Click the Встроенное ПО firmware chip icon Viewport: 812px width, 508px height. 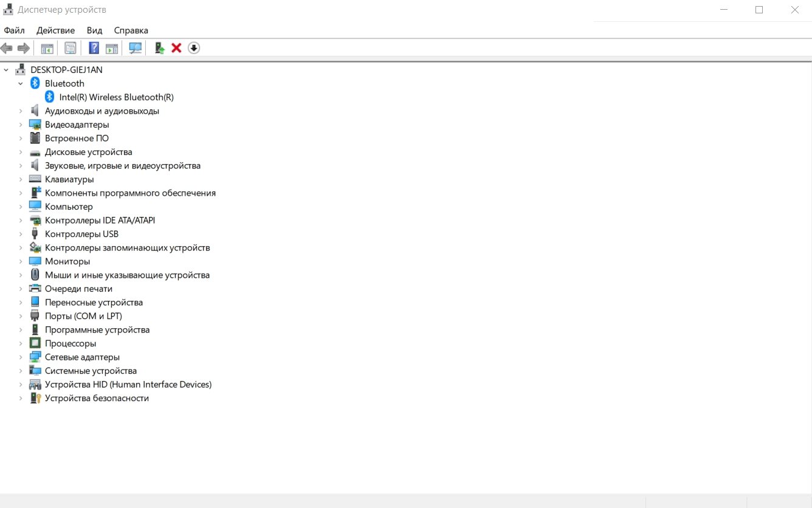click(35, 138)
